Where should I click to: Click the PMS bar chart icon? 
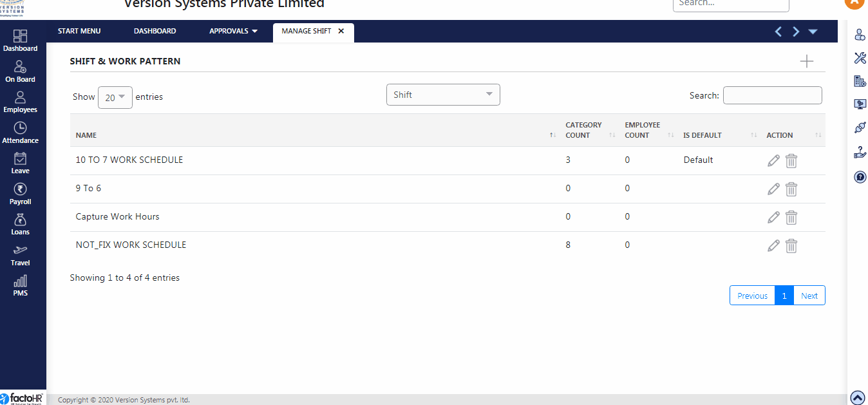(x=20, y=281)
